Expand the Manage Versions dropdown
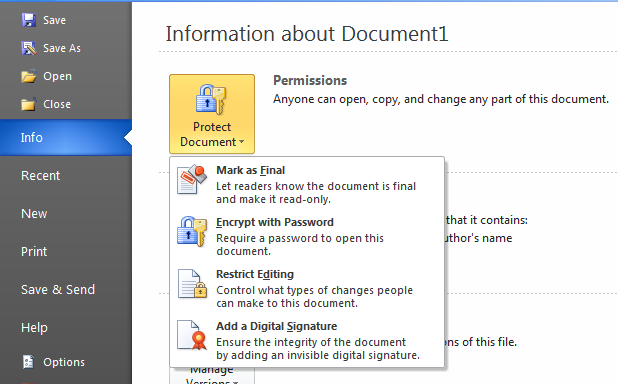This screenshot has height=384, width=618. point(212,376)
